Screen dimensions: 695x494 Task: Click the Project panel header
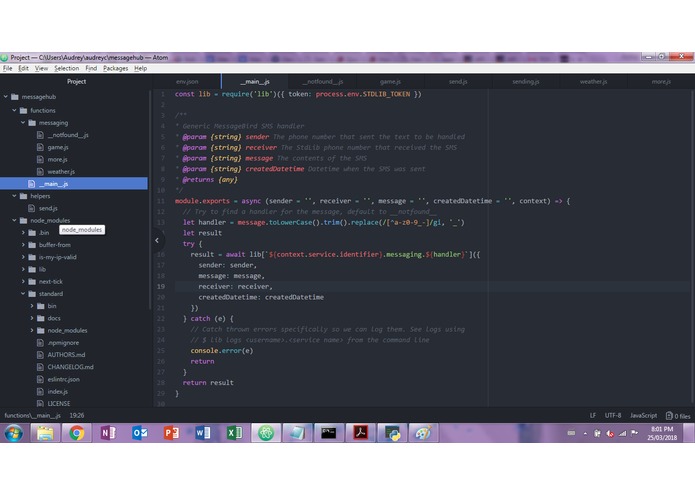[76, 82]
